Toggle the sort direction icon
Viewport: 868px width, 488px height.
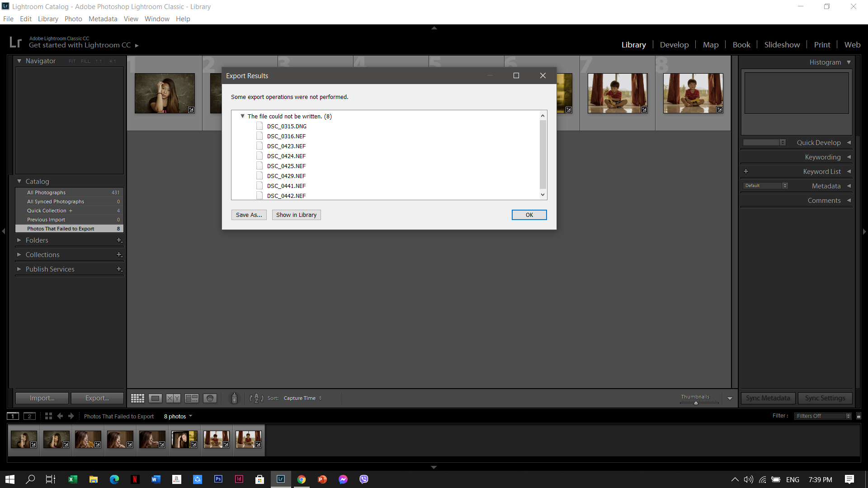[x=255, y=398]
